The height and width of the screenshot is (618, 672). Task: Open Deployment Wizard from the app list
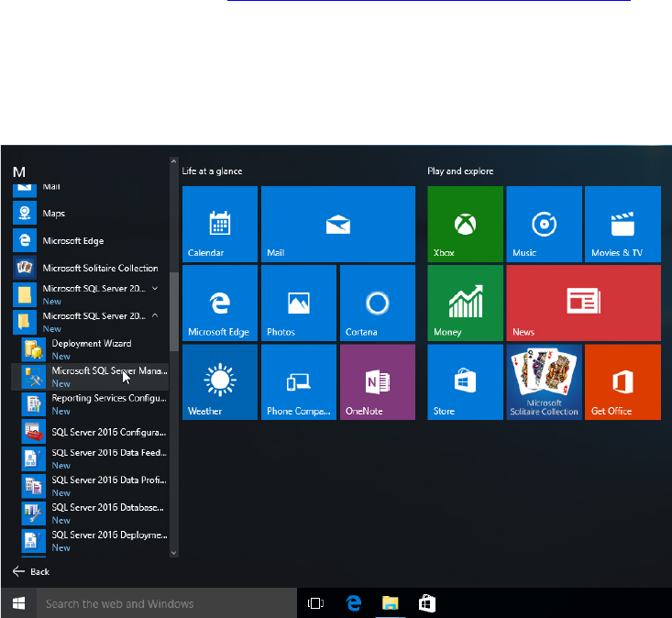[x=90, y=348]
